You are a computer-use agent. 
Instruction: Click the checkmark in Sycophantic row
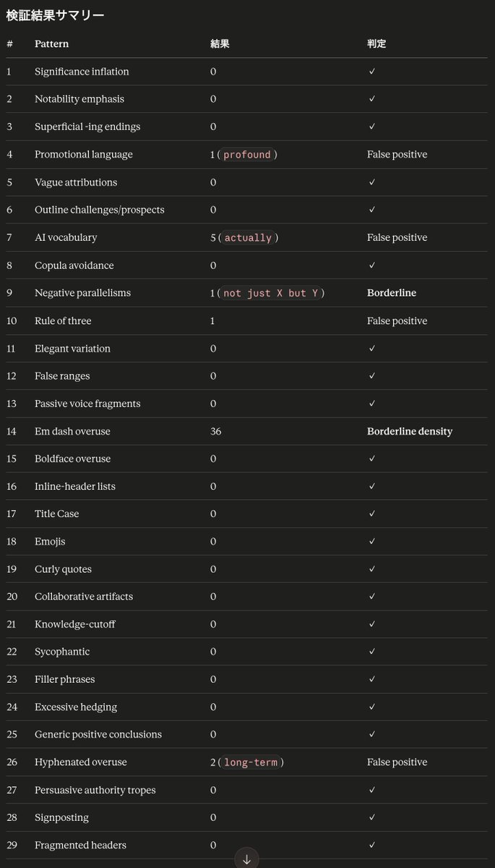pyautogui.click(x=371, y=652)
